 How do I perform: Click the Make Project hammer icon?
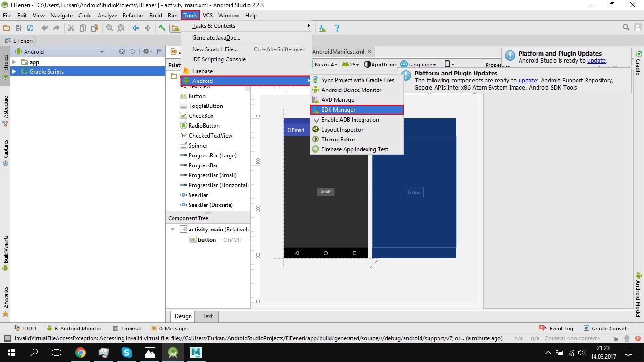(x=162, y=28)
